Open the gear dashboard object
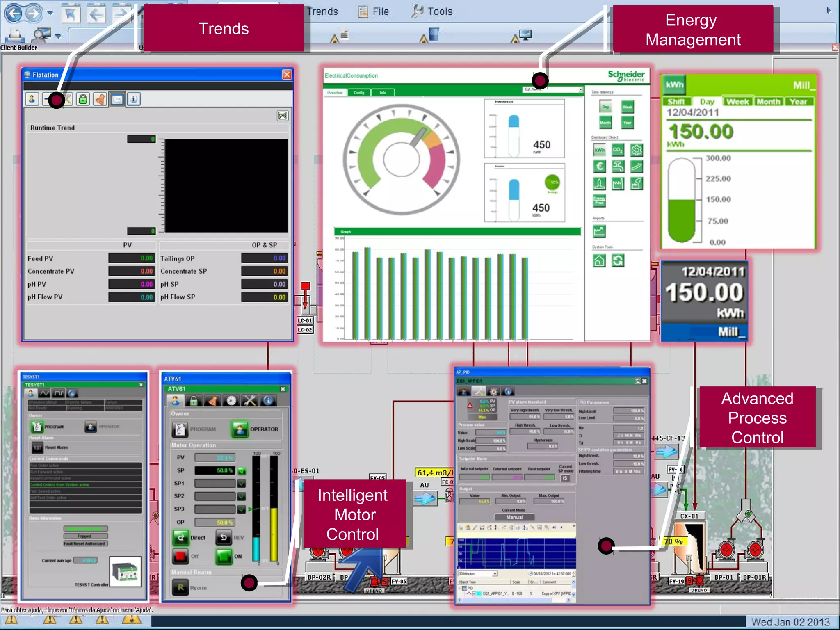 click(637, 150)
